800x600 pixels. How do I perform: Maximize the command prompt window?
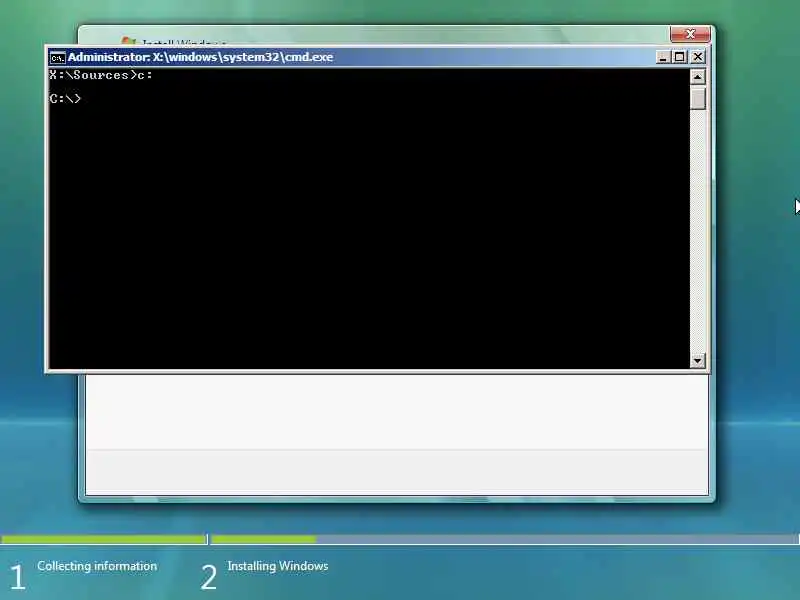680,57
